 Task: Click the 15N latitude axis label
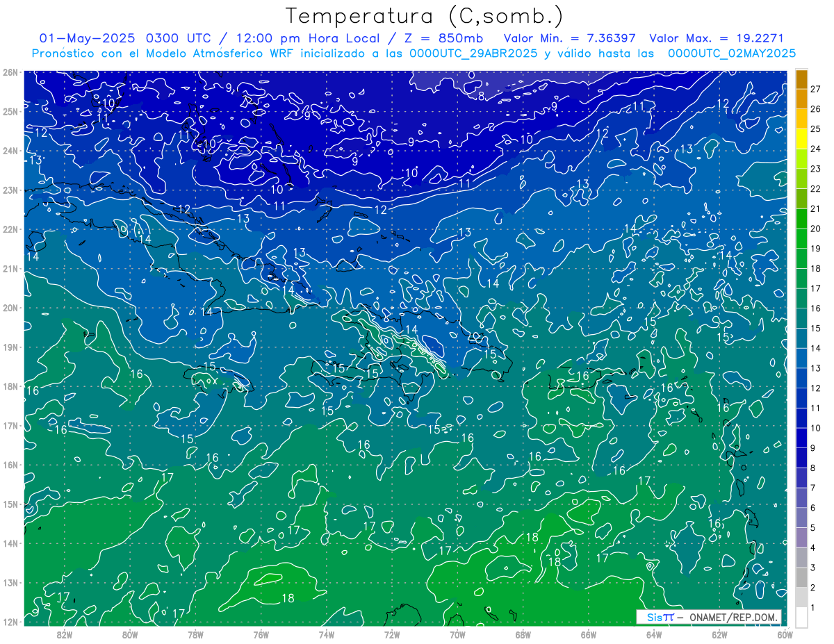click(x=10, y=504)
